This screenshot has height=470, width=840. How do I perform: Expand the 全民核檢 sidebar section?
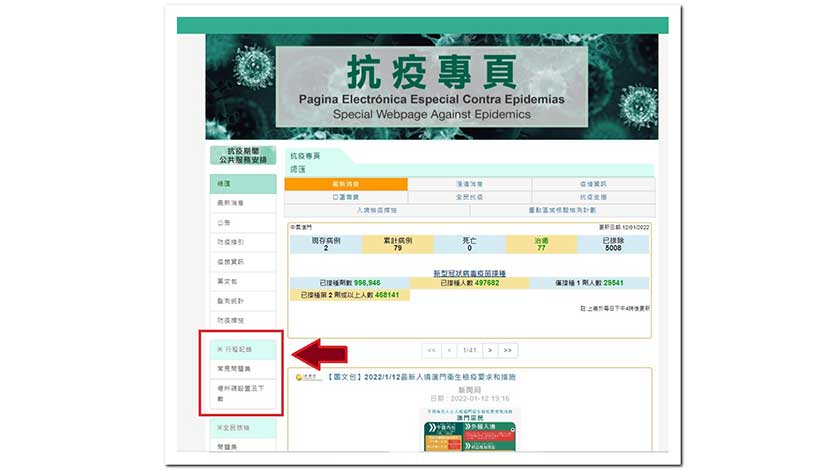(x=234, y=427)
